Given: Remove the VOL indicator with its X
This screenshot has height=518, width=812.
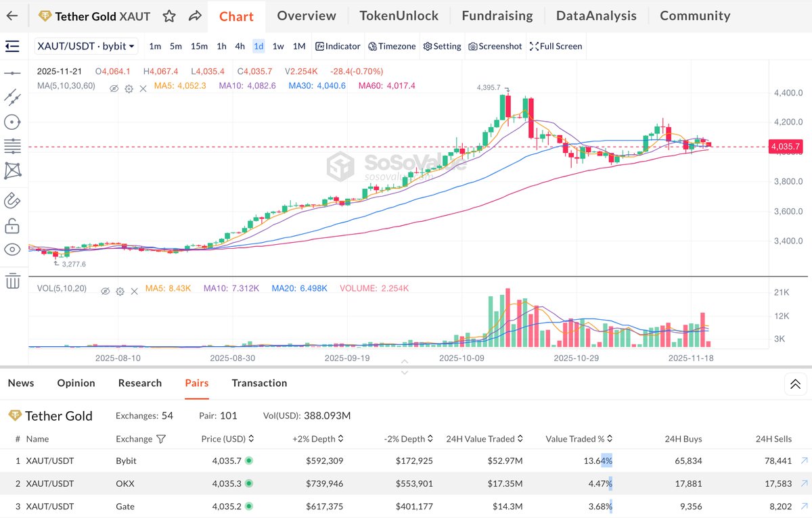Looking at the screenshot, I should click(134, 291).
